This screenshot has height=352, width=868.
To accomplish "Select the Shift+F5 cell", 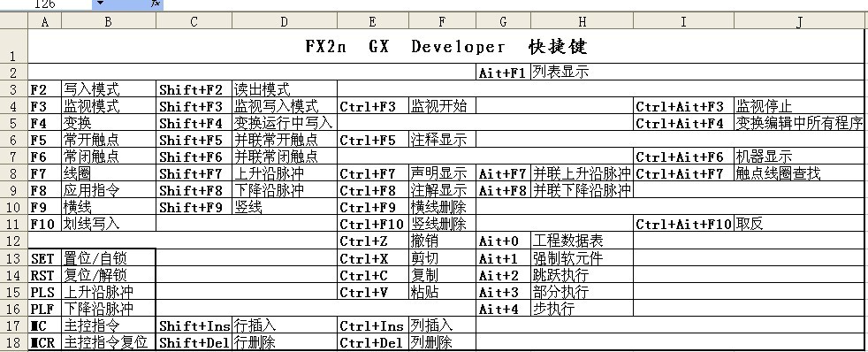I will coord(194,140).
